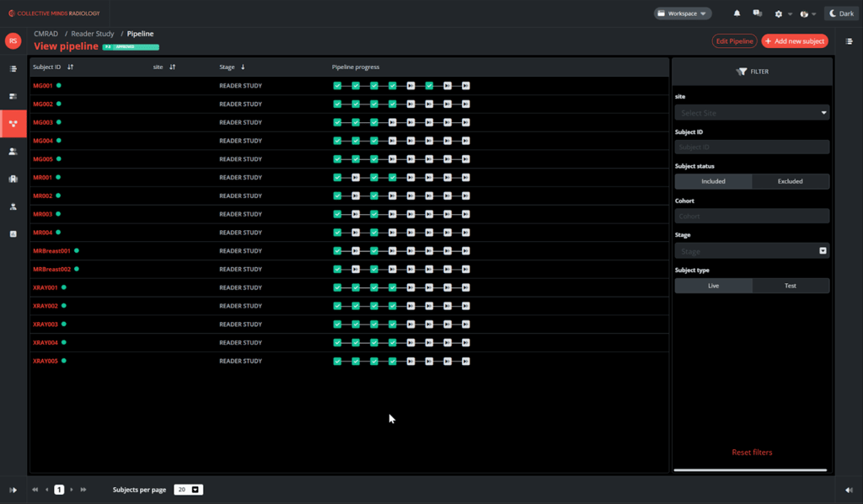The image size is (863, 504).
Task: Click Reset filters link
Action: pos(752,453)
